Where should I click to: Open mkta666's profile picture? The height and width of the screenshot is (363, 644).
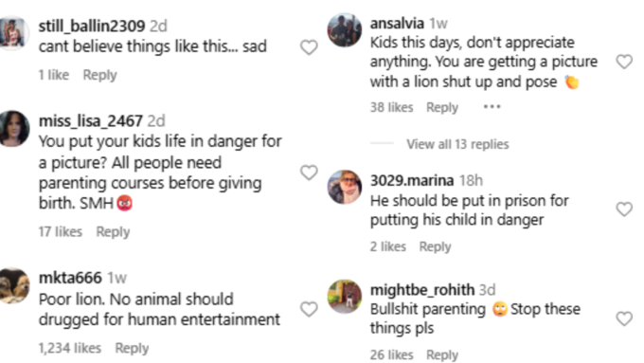point(13,285)
